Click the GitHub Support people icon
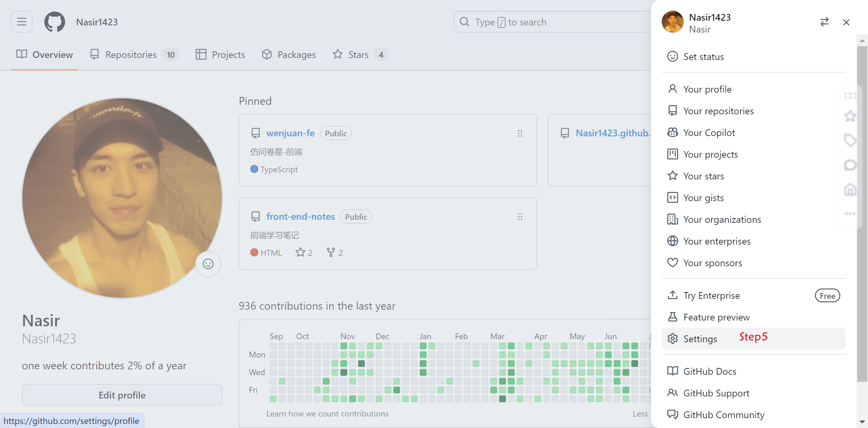The width and height of the screenshot is (868, 428). click(673, 393)
